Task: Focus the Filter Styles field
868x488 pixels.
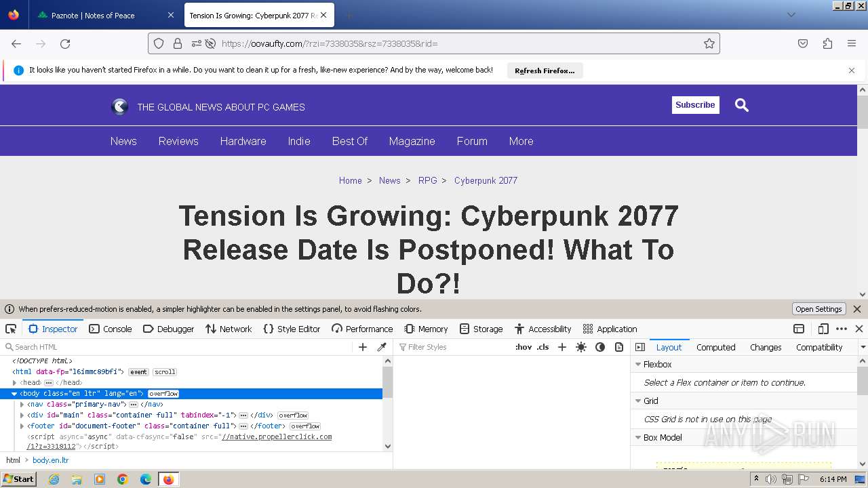Action: pos(454,347)
